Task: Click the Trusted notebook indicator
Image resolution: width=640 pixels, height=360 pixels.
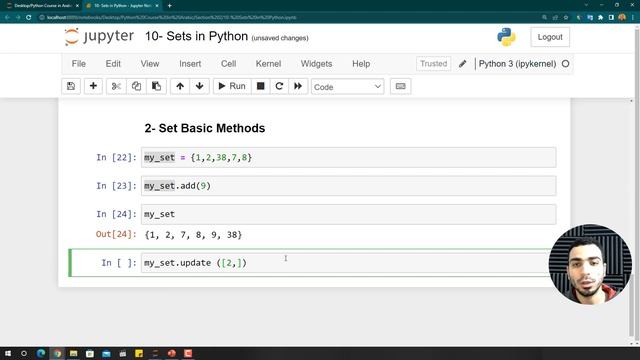Action: 433,64
